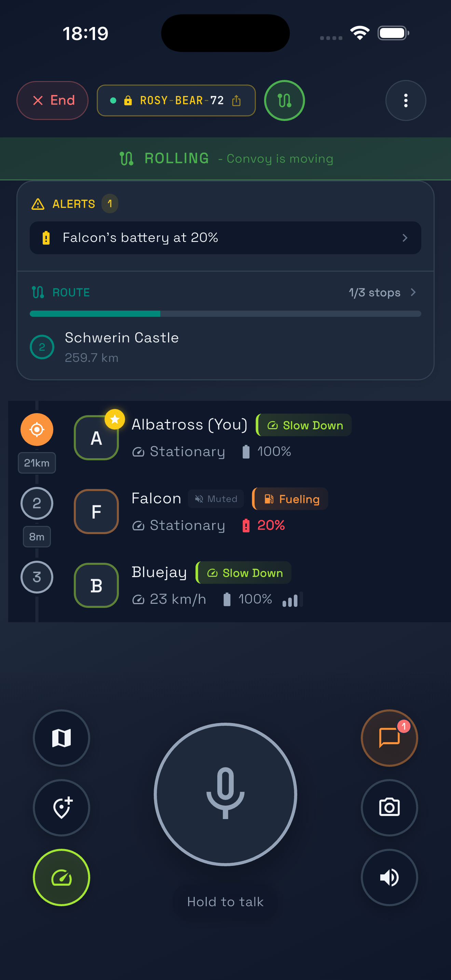Tap the green convoy route status icon

(x=284, y=100)
